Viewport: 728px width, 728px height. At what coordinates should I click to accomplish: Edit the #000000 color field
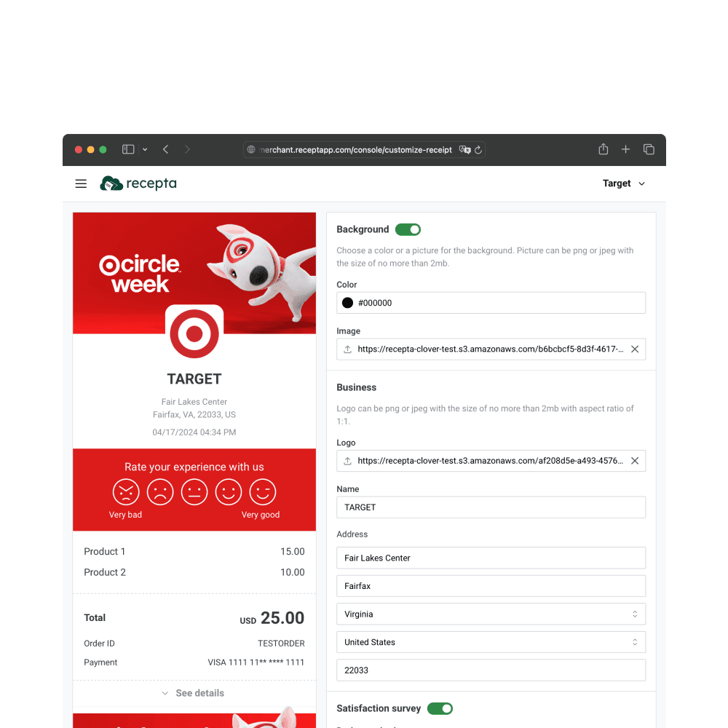[x=491, y=303]
